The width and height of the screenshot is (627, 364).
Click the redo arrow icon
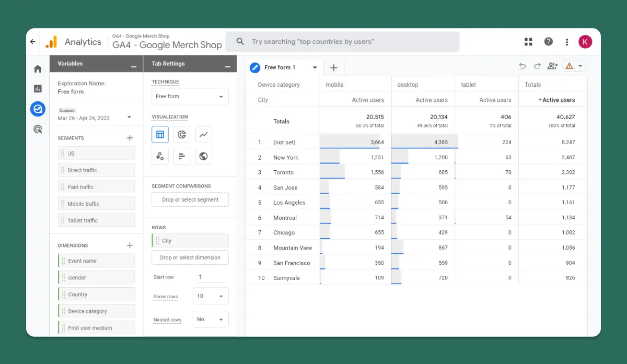537,66
